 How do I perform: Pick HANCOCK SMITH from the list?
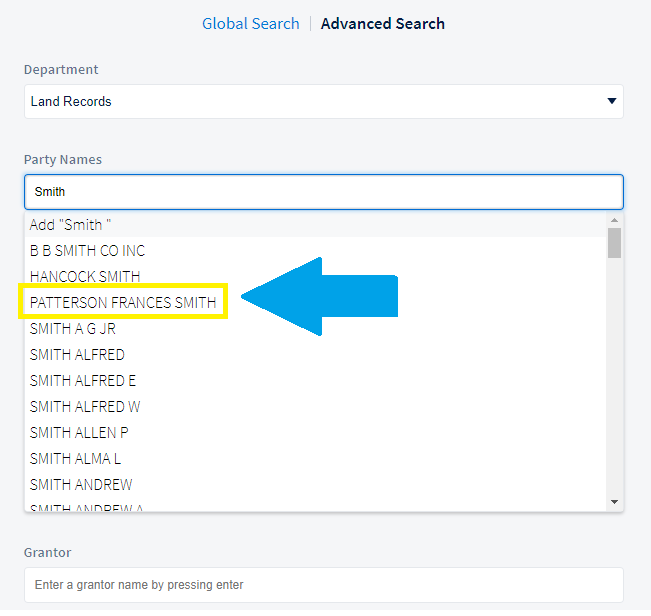tap(85, 277)
